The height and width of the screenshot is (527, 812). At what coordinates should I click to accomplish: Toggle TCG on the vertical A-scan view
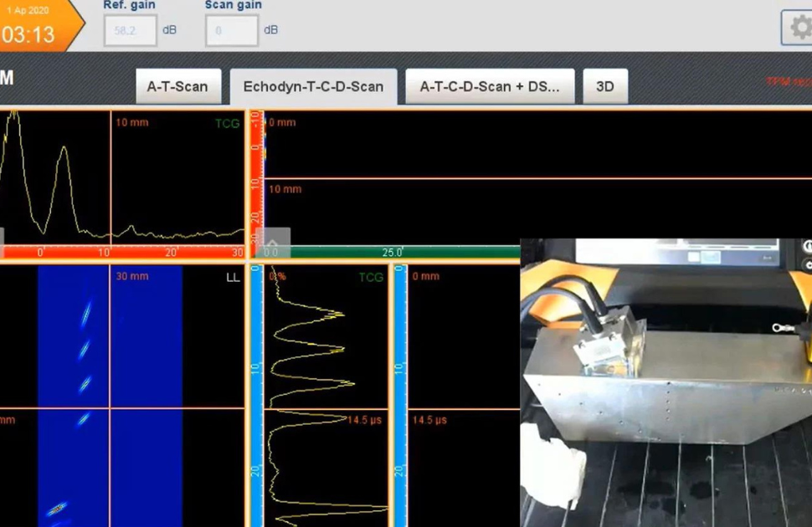[x=372, y=276]
